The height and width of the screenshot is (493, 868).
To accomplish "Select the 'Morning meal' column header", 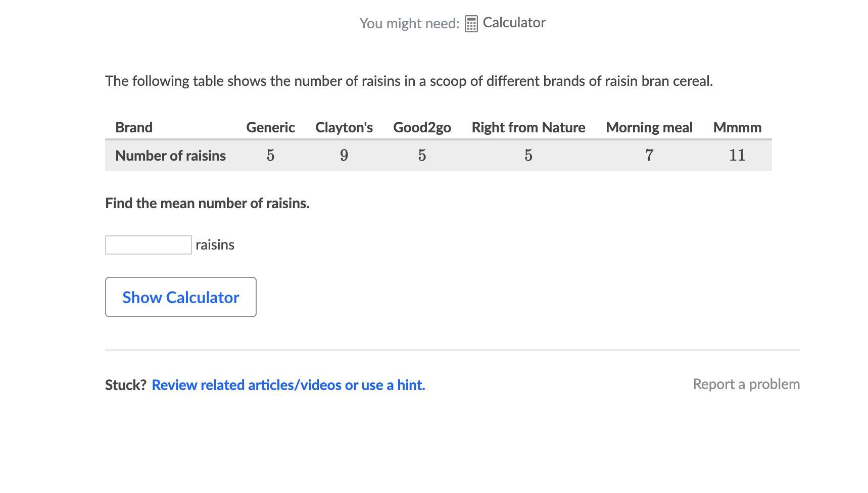I will [649, 127].
